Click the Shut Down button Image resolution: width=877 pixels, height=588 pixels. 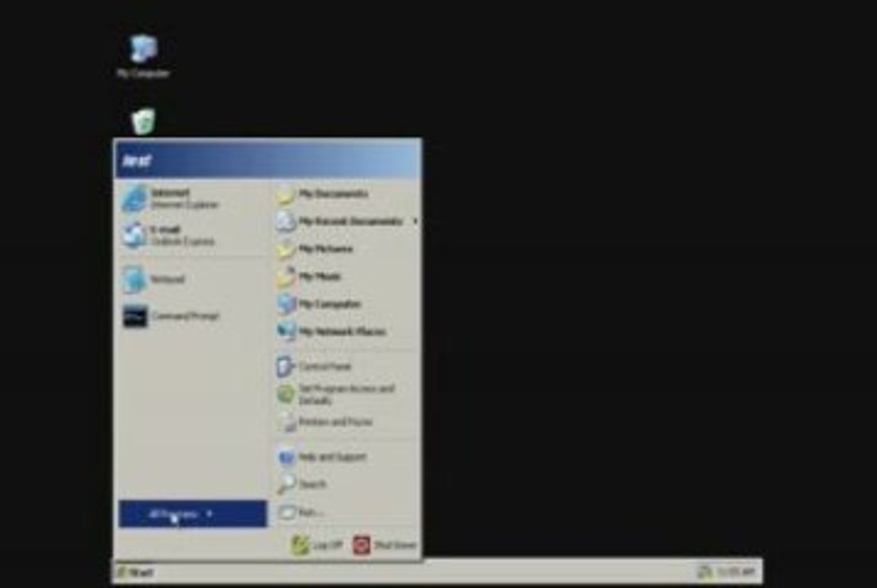point(385,545)
